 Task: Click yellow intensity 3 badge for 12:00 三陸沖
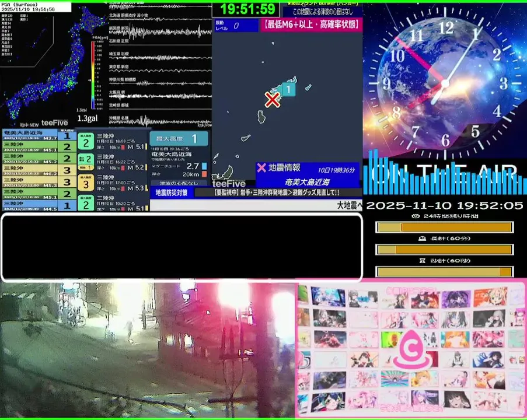coord(86,183)
